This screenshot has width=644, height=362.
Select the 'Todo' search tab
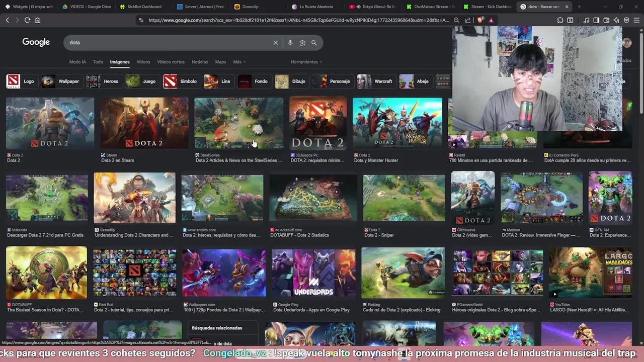98,62
